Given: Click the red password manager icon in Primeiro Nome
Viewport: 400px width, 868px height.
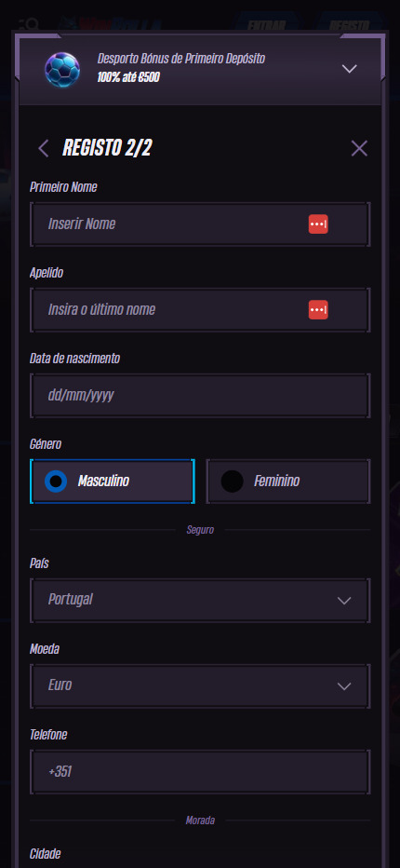Looking at the screenshot, I should 318,224.
